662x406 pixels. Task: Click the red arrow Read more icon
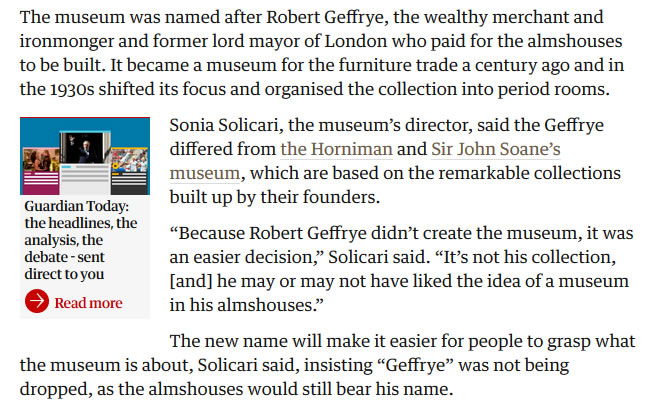[x=37, y=301]
